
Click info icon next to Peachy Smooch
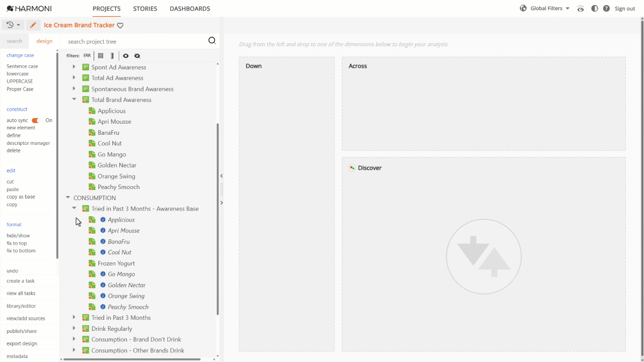(103, 307)
